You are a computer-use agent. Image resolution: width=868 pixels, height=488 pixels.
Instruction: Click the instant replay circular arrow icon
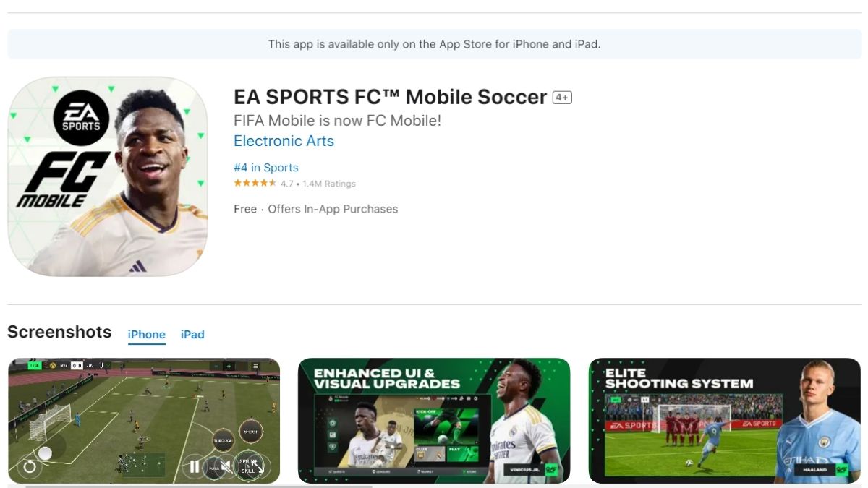click(x=30, y=466)
